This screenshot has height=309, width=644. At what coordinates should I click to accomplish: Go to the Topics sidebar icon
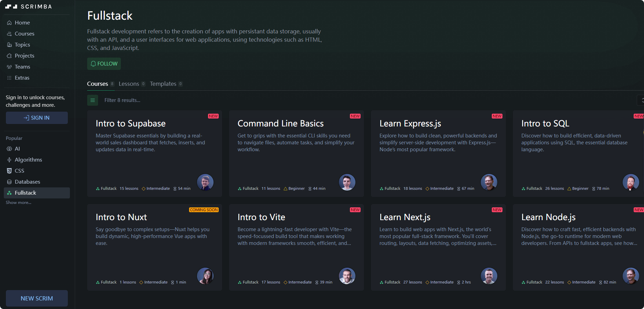click(x=9, y=45)
